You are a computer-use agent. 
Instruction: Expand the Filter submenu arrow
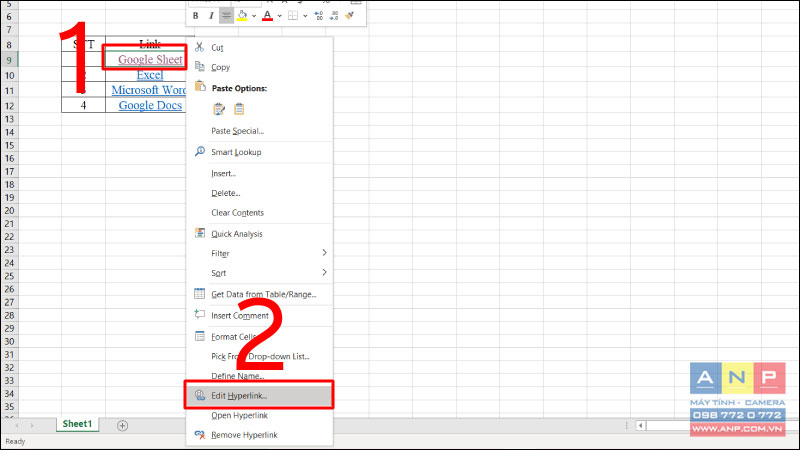point(324,253)
